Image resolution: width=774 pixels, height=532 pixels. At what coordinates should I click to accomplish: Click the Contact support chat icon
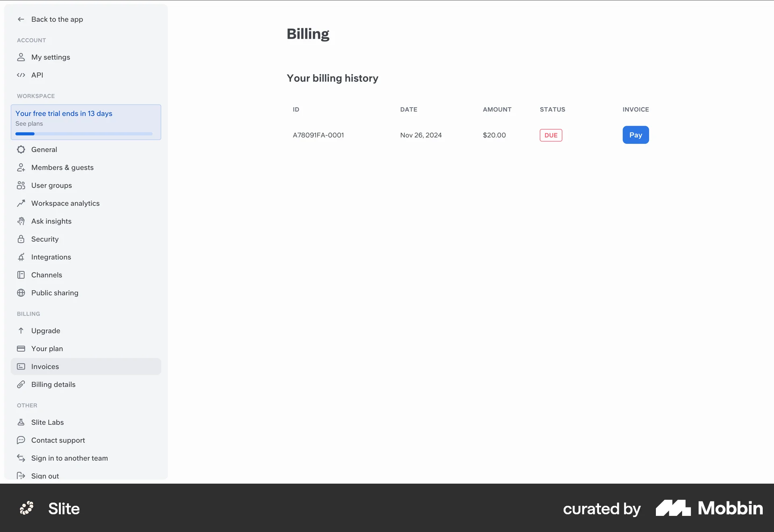21,440
